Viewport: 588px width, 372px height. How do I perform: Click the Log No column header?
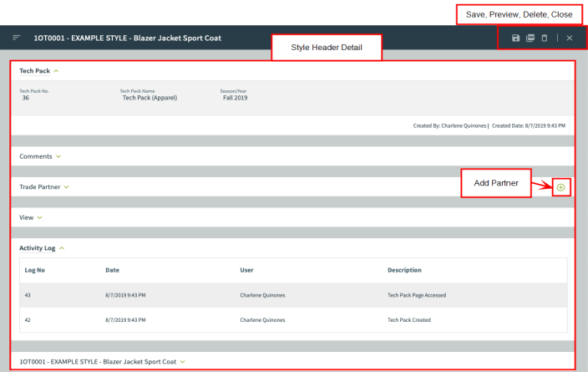pos(35,270)
